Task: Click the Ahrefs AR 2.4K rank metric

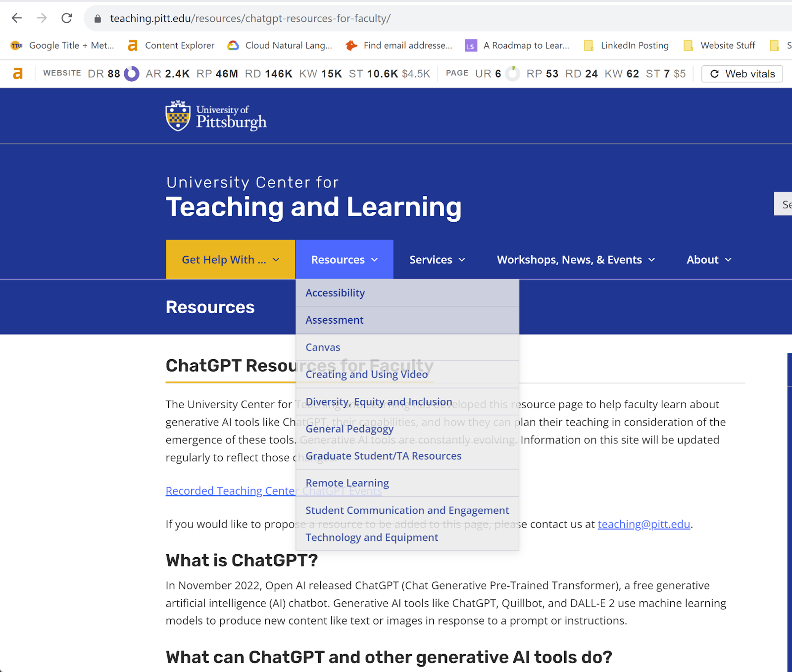Action: pyautogui.click(x=168, y=74)
